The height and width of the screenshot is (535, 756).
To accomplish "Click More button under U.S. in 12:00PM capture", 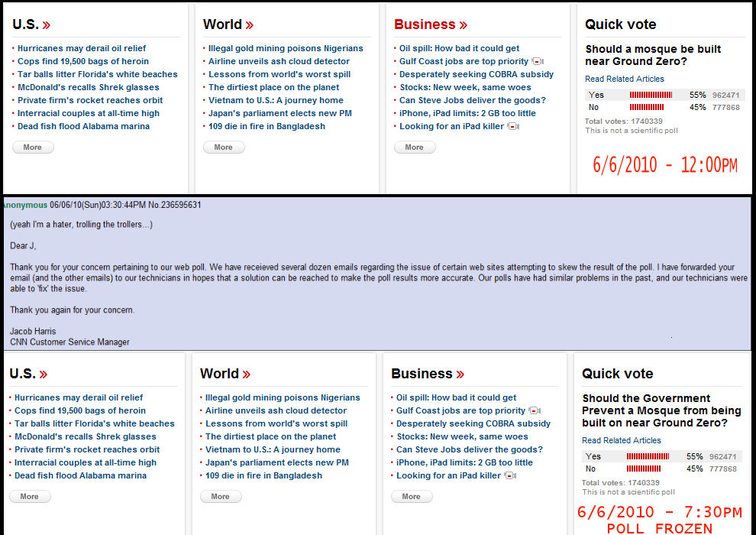I will pyautogui.click(x=33, y=148).
